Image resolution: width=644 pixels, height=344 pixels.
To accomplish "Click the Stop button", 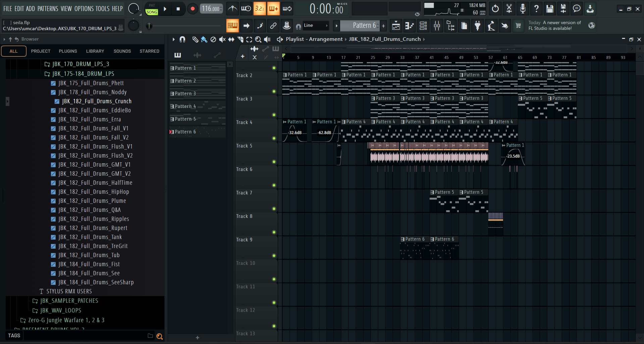I will click(x=178, y=9).
